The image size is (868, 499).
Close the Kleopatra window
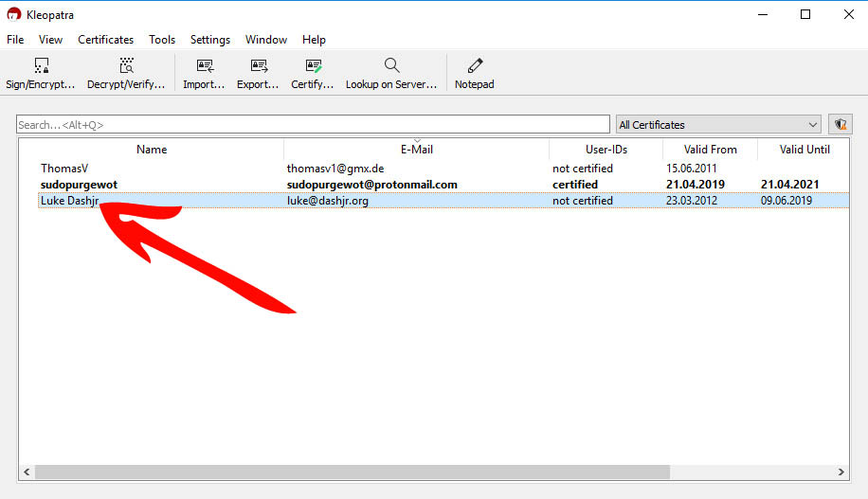pos(849,14)
